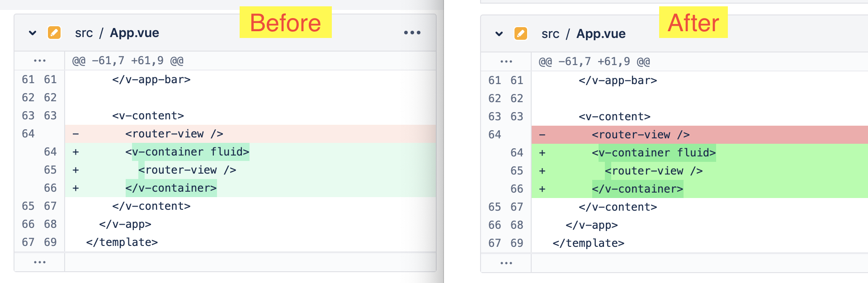
Task: Click the gutter ellipsis above line 61 (Before)
Action: click(40, 60)
